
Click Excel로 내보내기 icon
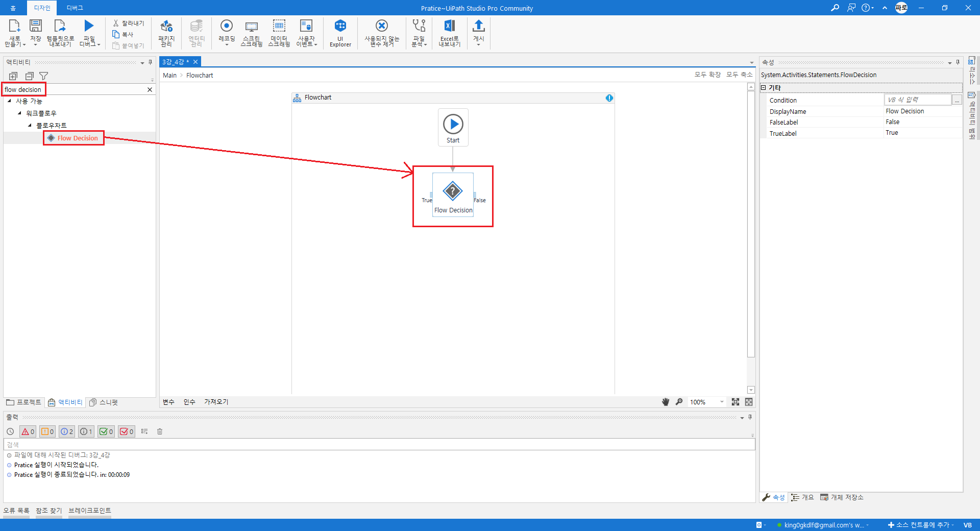[450, 26]
